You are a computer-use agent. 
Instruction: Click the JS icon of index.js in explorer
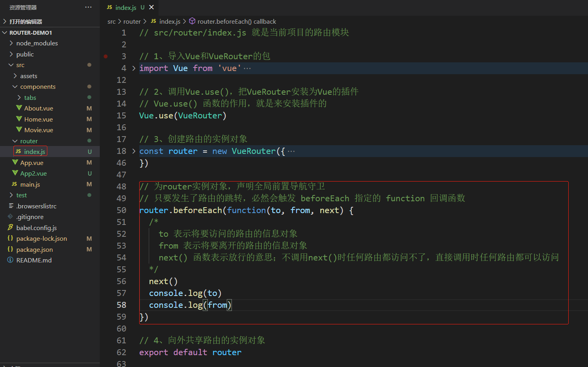(18, 151)
